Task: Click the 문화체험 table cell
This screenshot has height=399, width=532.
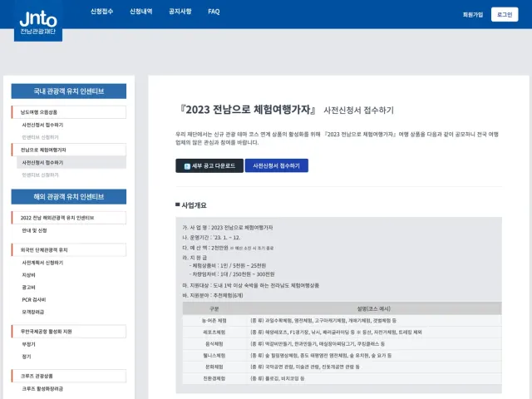Action: pos(214,367)
